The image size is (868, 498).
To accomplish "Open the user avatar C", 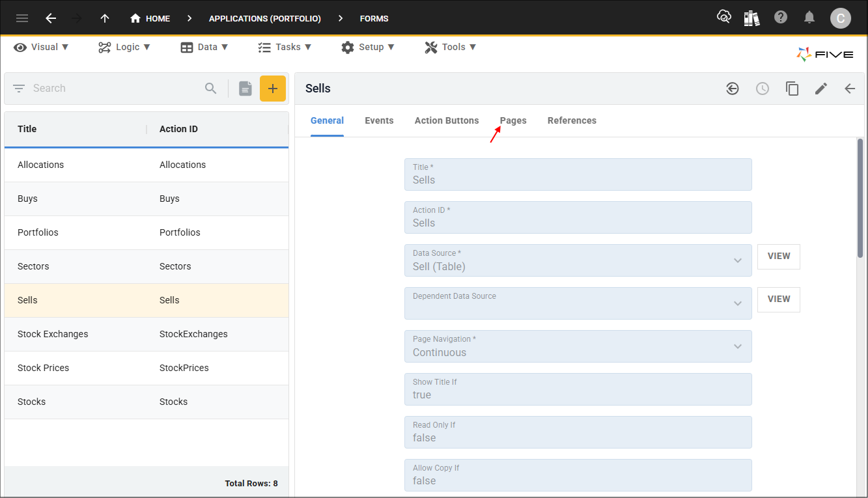I will [x=841, y=18].
